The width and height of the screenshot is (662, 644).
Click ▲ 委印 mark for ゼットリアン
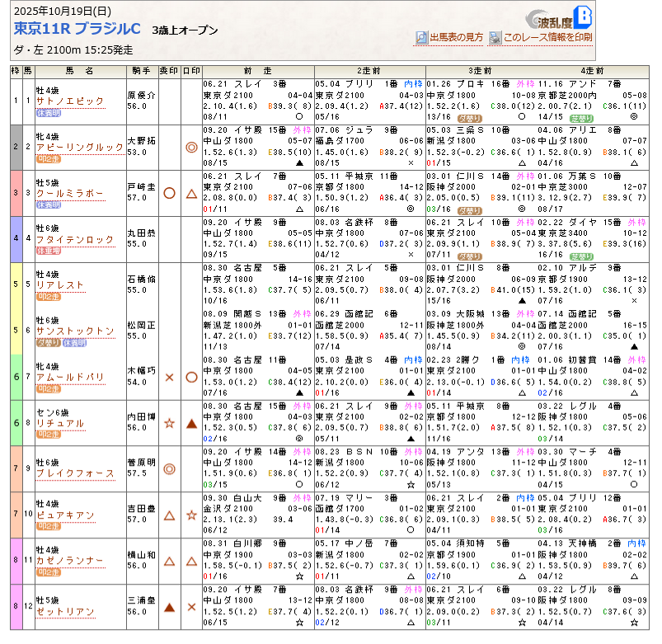[169, 607]
